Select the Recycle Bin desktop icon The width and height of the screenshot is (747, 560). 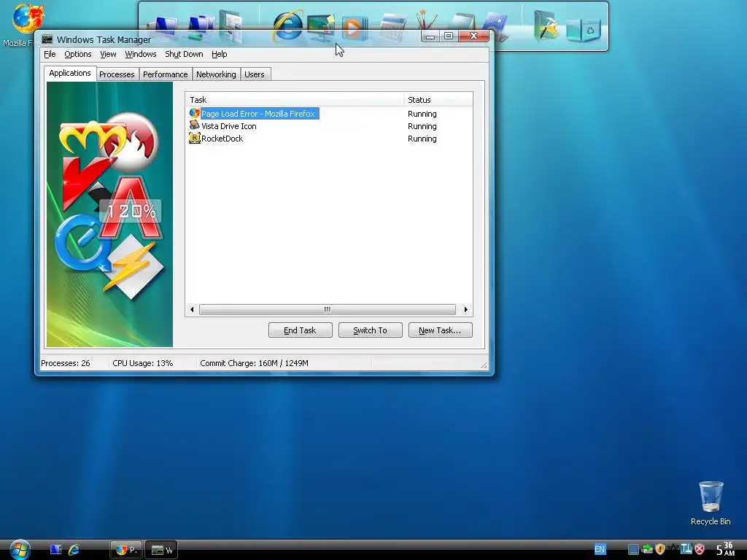pos(711,503)
